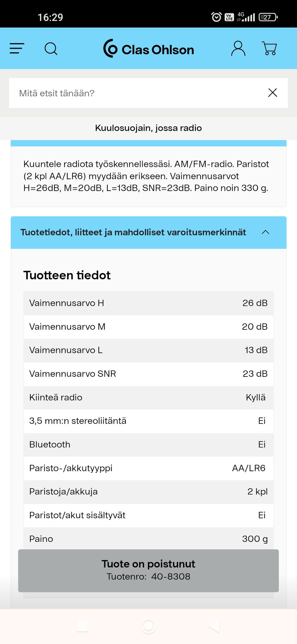Screen dimensions: 297x644
Task: Select the 'Vaimennusarvo SNR' row
Action: [148, 374]
